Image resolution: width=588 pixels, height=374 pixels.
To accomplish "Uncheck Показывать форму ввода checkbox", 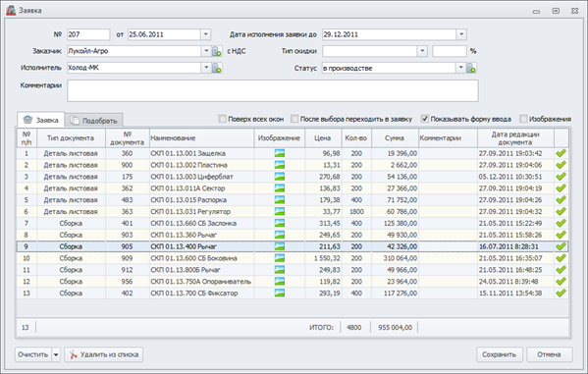I will (424, 119).
